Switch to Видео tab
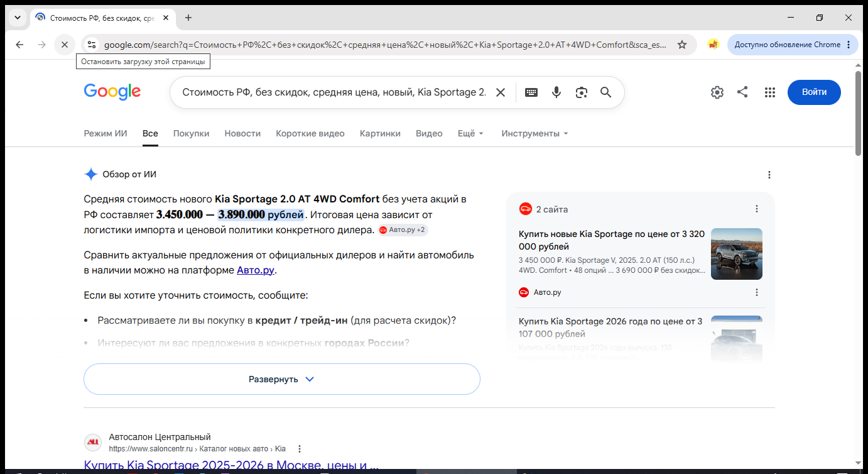 pos(429,133)
